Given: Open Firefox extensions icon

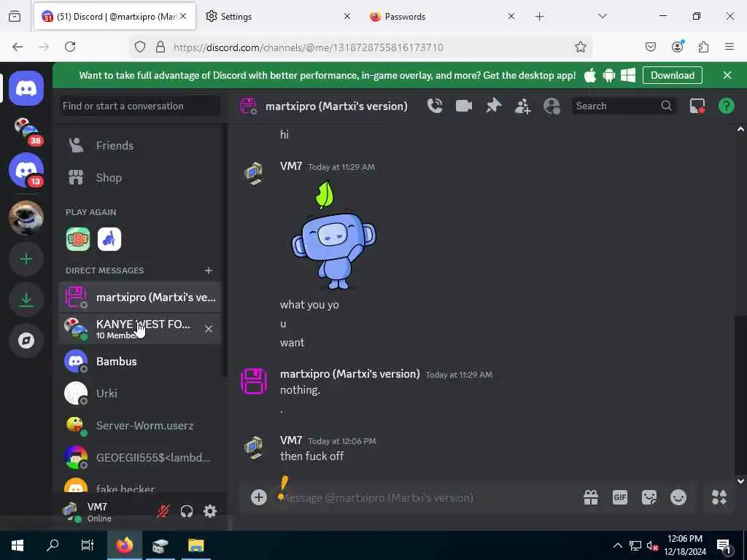Looking at the screenshot, I should (703, 47).
